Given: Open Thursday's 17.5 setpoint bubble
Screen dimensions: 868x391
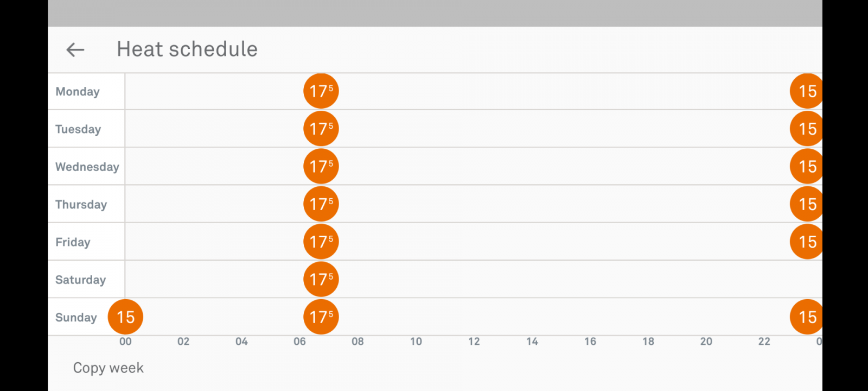Looking at the screenshot, I should pos(321,204).
